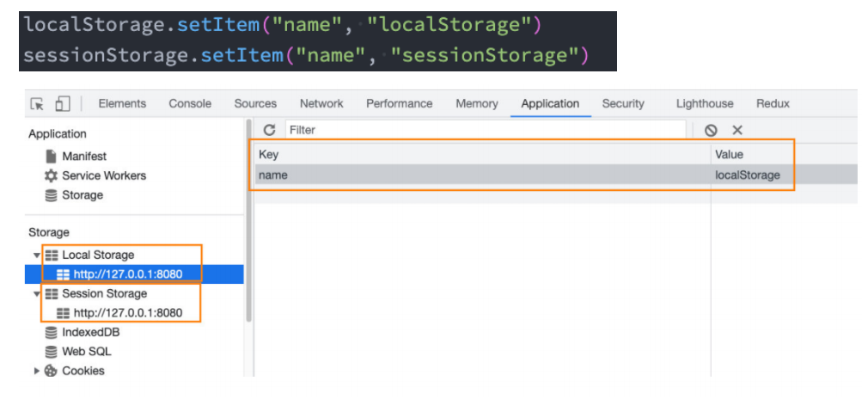Click the clear all storage icon
This screenshot has height=406, width=868.
coord(711,130)
